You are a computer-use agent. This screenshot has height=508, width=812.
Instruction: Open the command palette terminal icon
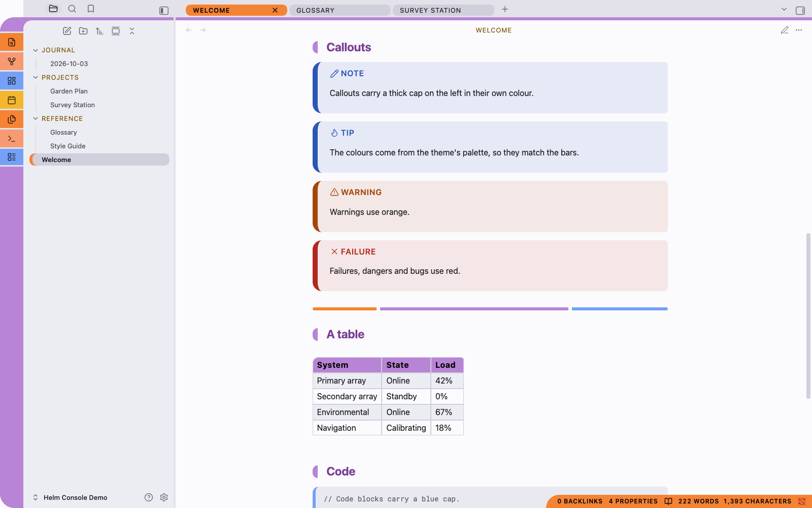pos(12,138)
